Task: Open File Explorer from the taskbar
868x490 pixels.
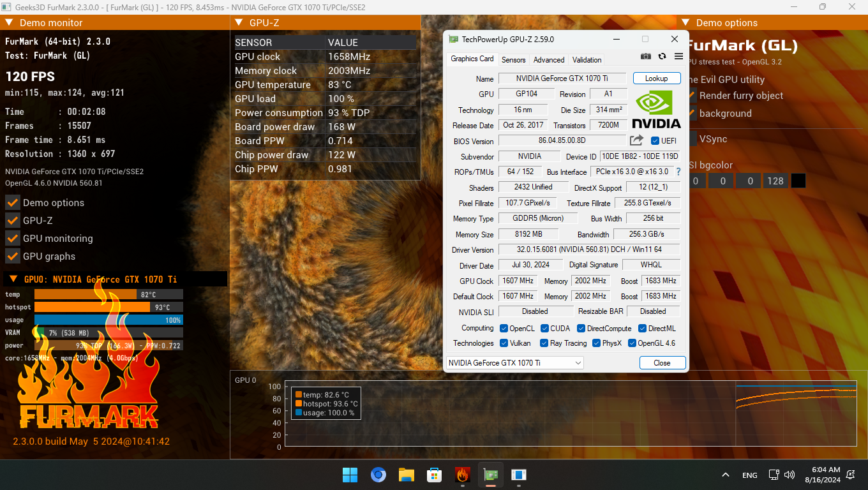Action: click(x=407, y=475)
